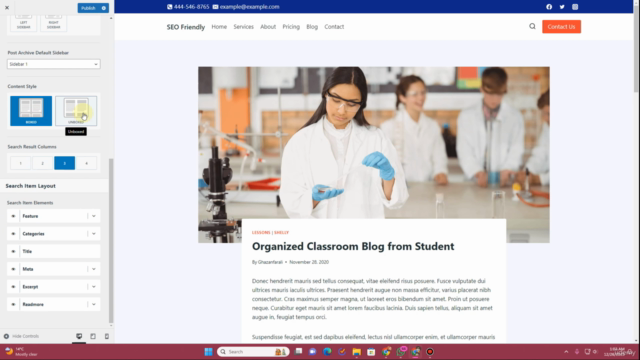Expand the Meta element settings

(94, 269)
